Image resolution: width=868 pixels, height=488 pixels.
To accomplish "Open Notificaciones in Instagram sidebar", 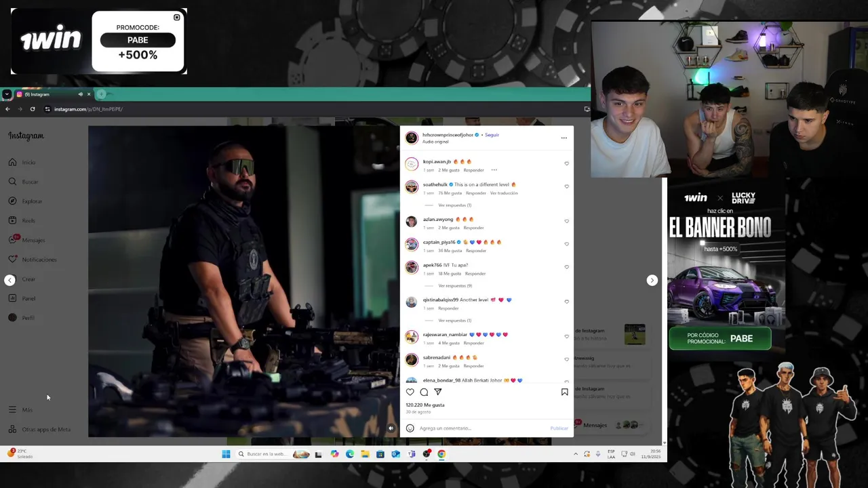I will point(33,260).
